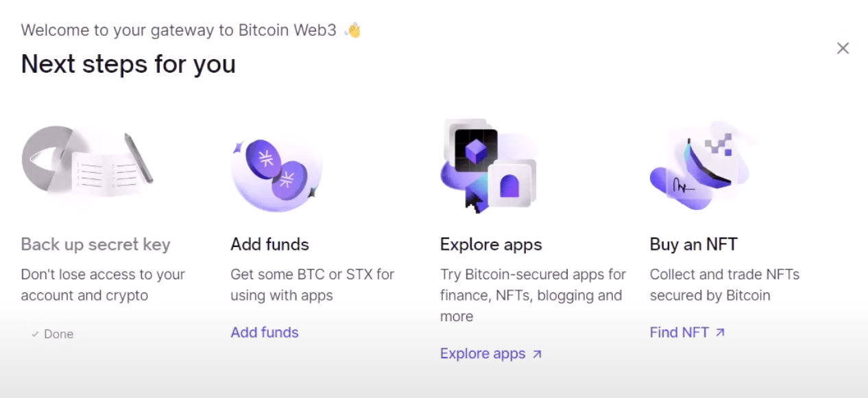Click the NFT signature illustration
This screenshot has width=868, height=398.
point(698,166)
